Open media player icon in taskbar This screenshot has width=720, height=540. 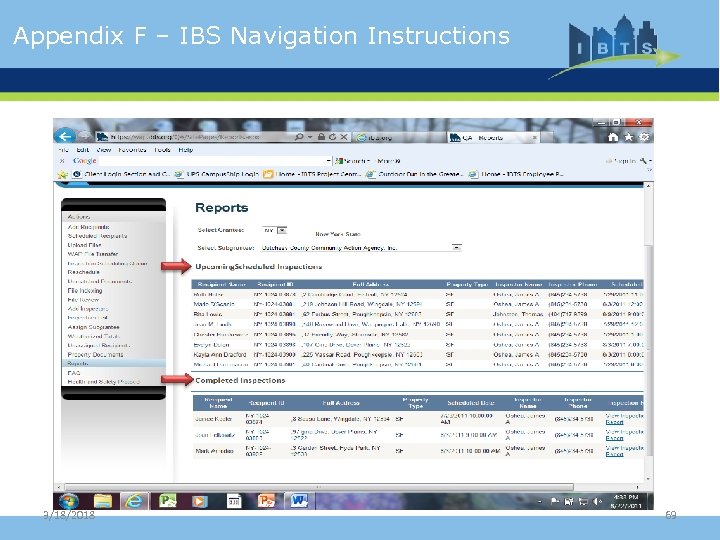199,501
